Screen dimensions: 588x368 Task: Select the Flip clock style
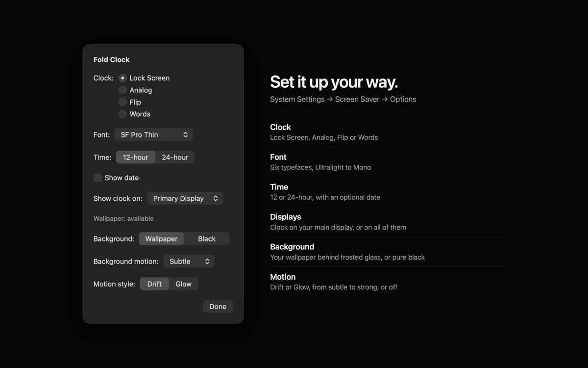pos(122,102)
